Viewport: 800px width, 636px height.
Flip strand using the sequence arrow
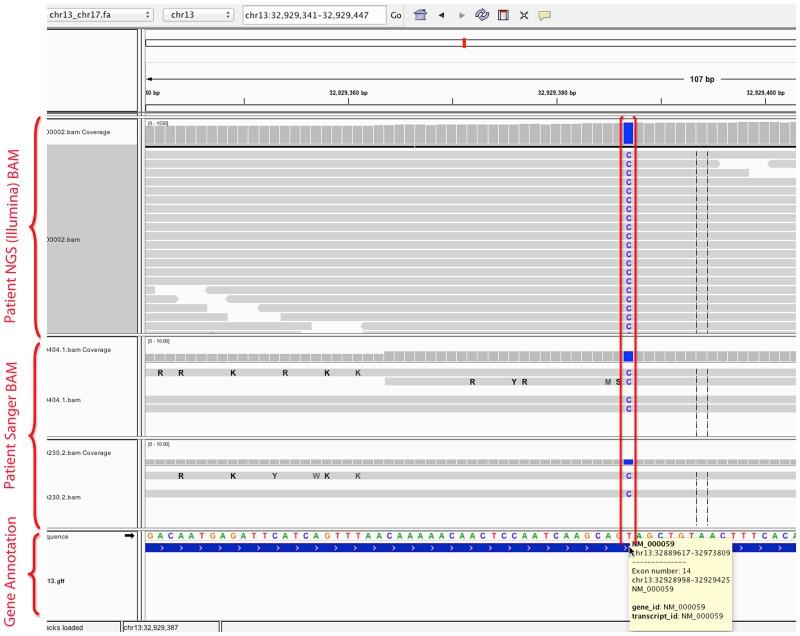point(128,536)
